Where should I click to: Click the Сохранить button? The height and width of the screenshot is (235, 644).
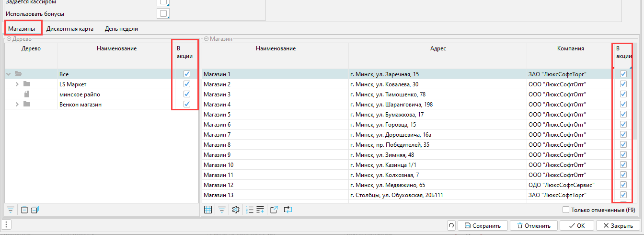point(482,225)
